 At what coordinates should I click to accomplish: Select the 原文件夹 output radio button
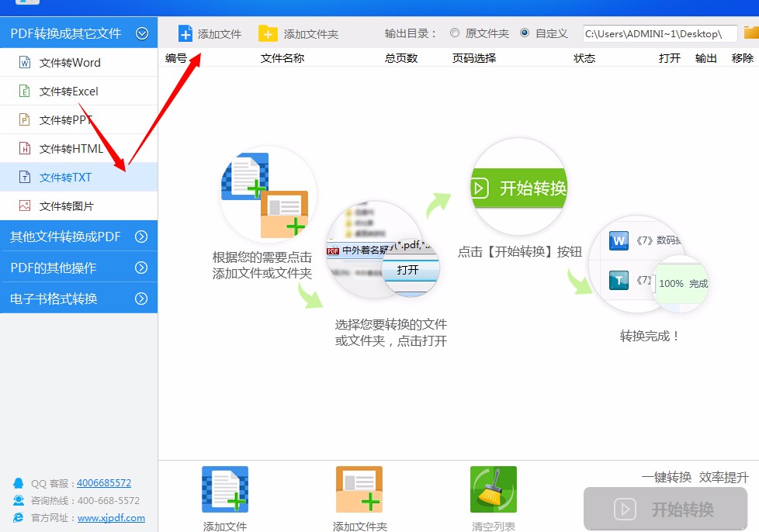pyautogui.click(x=455, y=33)
